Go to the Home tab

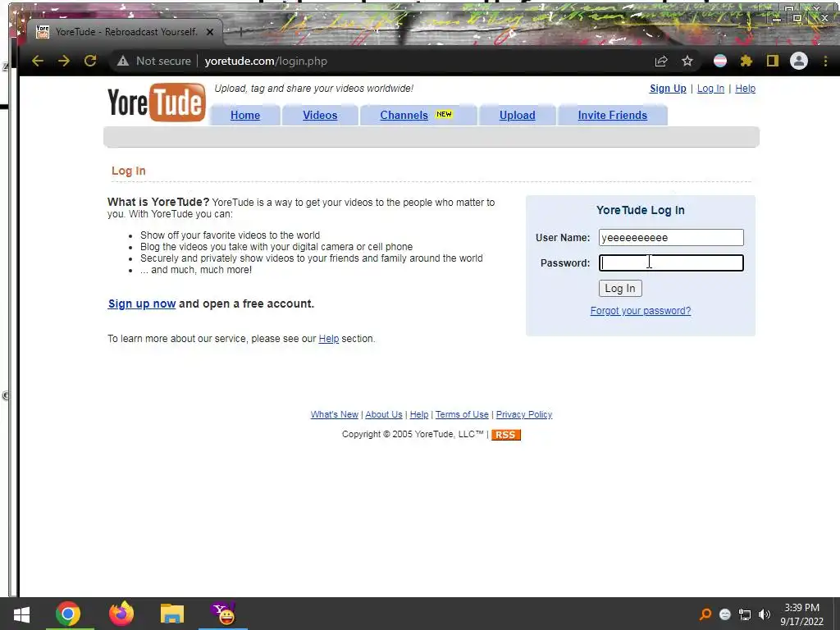[245, 115]
